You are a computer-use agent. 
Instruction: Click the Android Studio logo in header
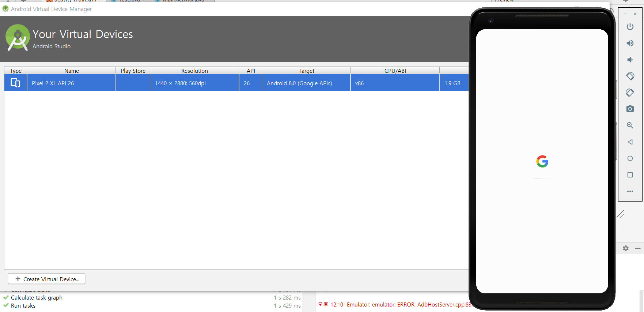tap(18, 38)
